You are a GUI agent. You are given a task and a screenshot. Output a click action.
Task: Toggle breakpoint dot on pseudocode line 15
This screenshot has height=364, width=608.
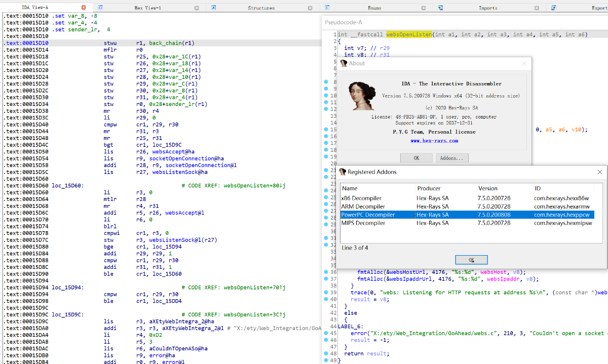pos(327,130)
